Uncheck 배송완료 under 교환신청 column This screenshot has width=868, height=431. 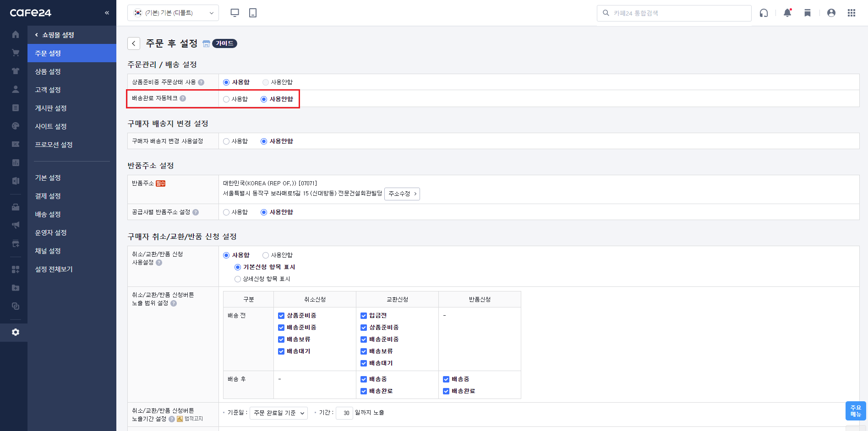364,391
